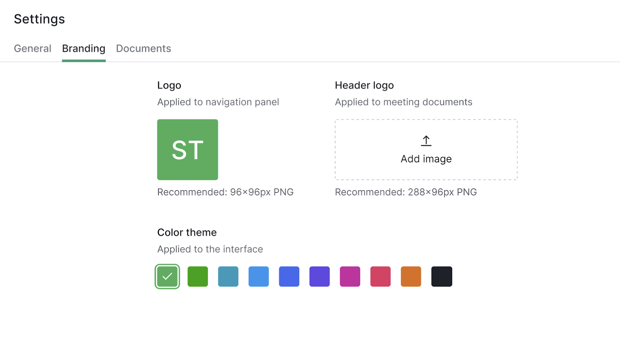Pick the teal color theme swatch
The width and height of the screenshot is (620, 364).
(228, 276)
